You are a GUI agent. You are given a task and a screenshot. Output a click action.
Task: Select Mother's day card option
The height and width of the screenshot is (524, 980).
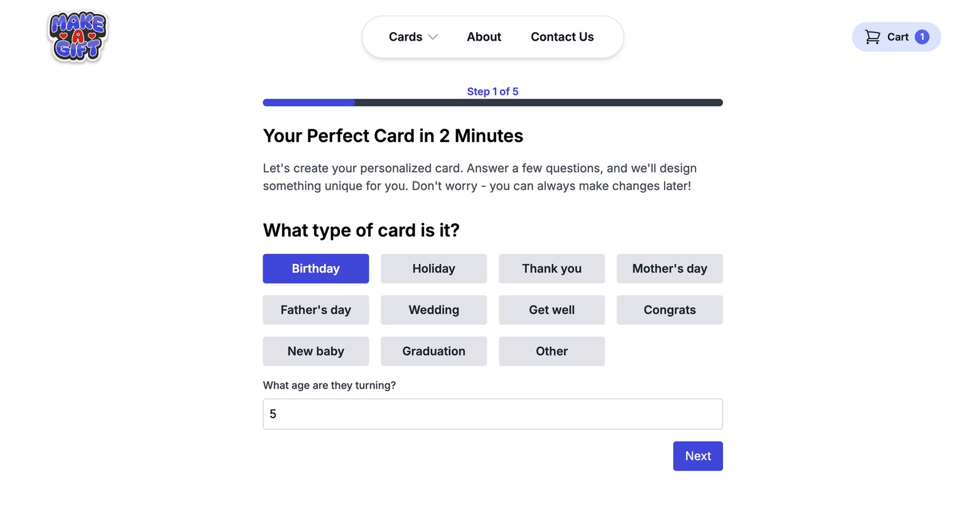[x=670, y=269]
